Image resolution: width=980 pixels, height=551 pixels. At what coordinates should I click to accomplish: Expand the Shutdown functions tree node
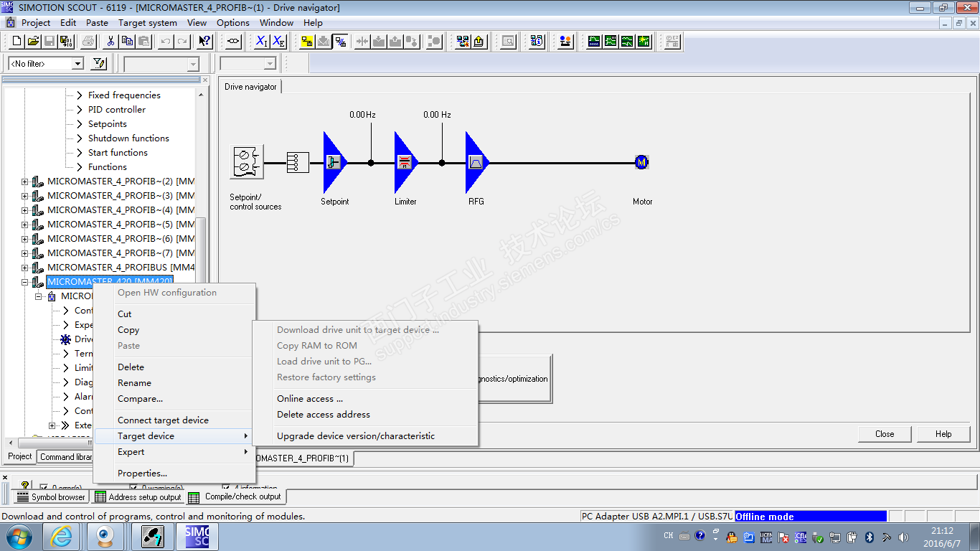tap(80, 138)
